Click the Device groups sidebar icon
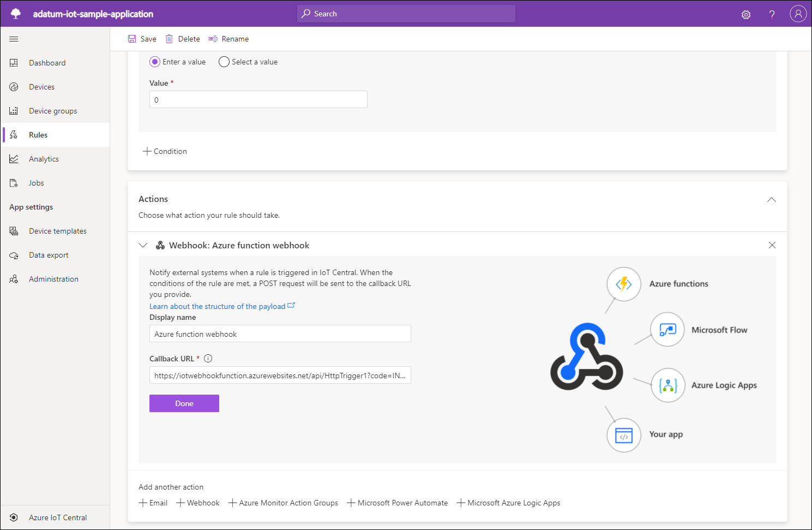 click(x=14, y=111)
